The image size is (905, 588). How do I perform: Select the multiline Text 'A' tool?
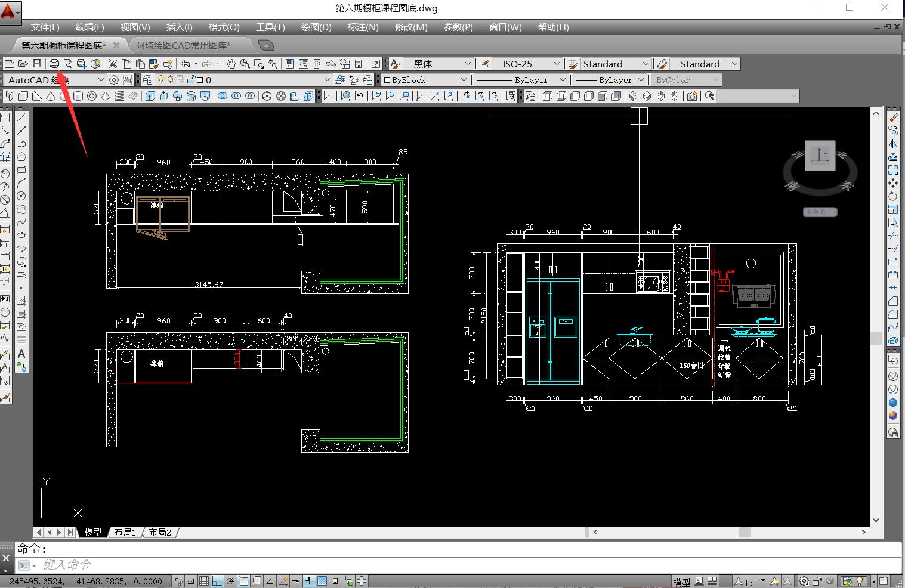(x=21, y=354)
